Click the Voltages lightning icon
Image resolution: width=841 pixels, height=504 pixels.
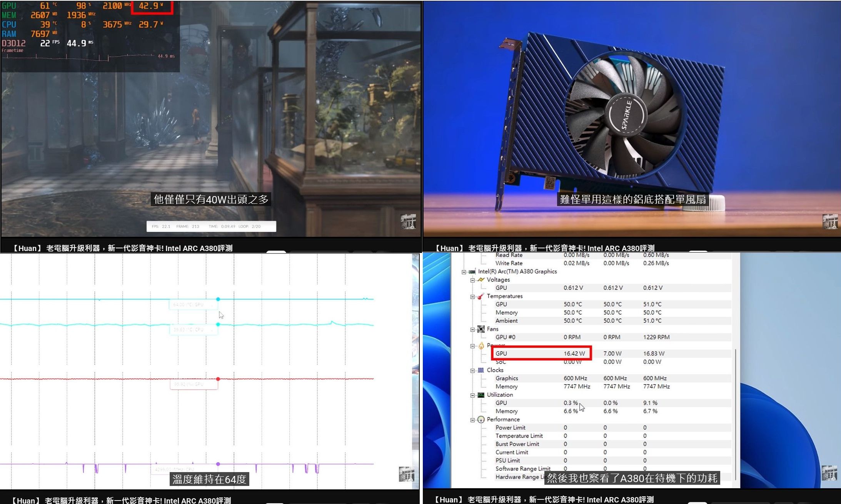(481, 280)
